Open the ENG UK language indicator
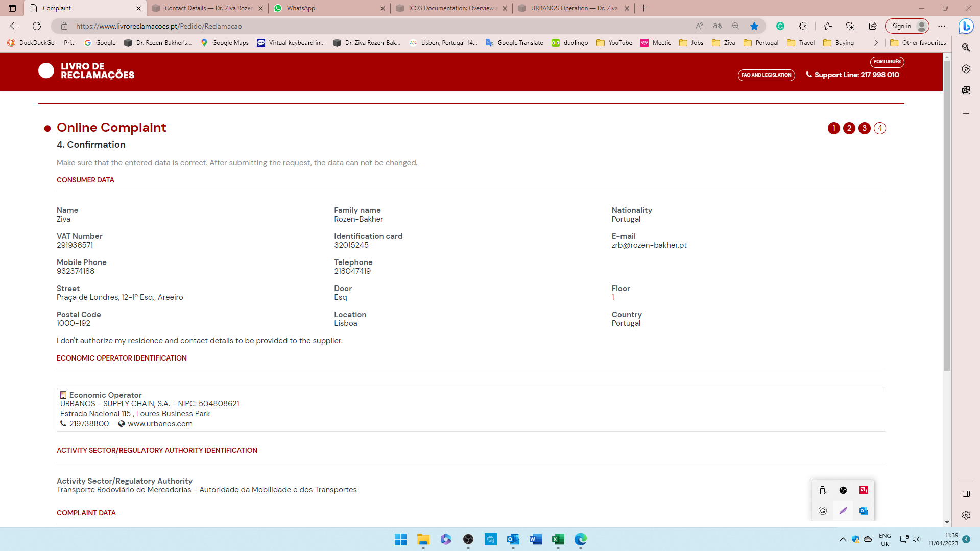Viewport: 980px width, 551px height. coord(885,539)
